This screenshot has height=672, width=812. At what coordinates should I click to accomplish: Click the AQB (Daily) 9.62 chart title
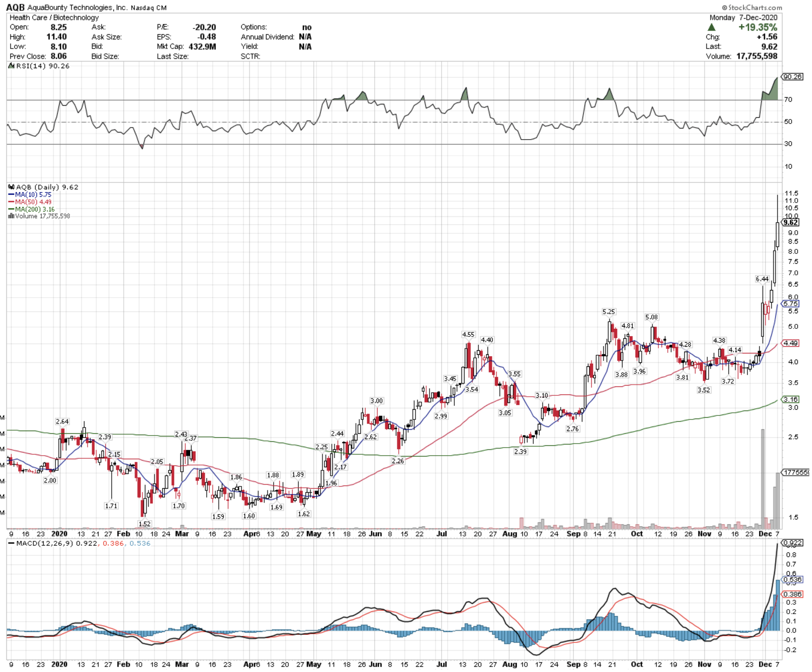[x=47, y=187]
